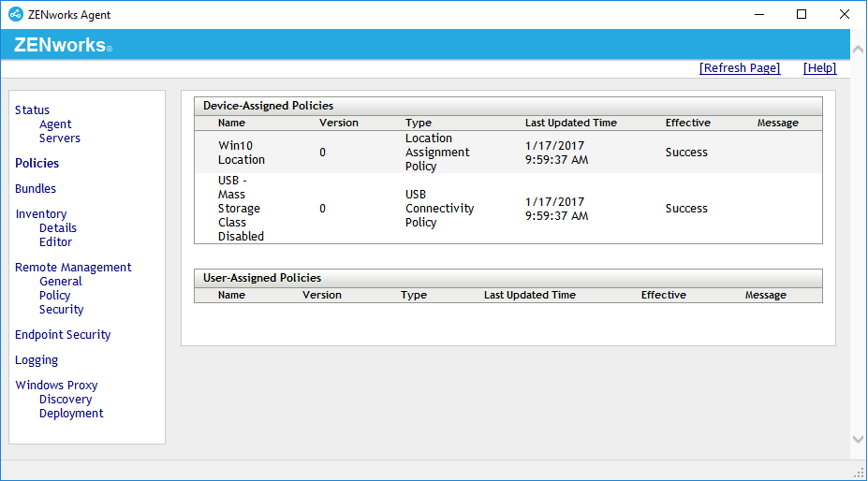Click the ZENworks banner logo
Image resolution: width=868 pixels, height=481 pixels.
tap(63, 45)
